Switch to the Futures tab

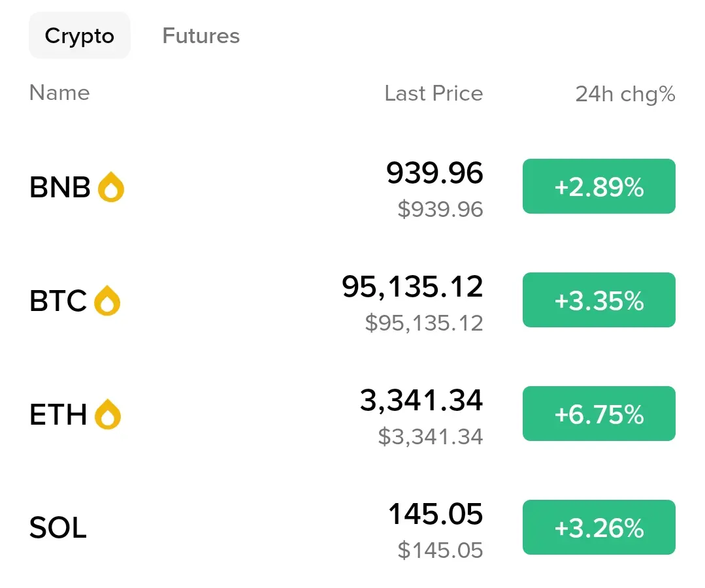(x=201, y=35)
